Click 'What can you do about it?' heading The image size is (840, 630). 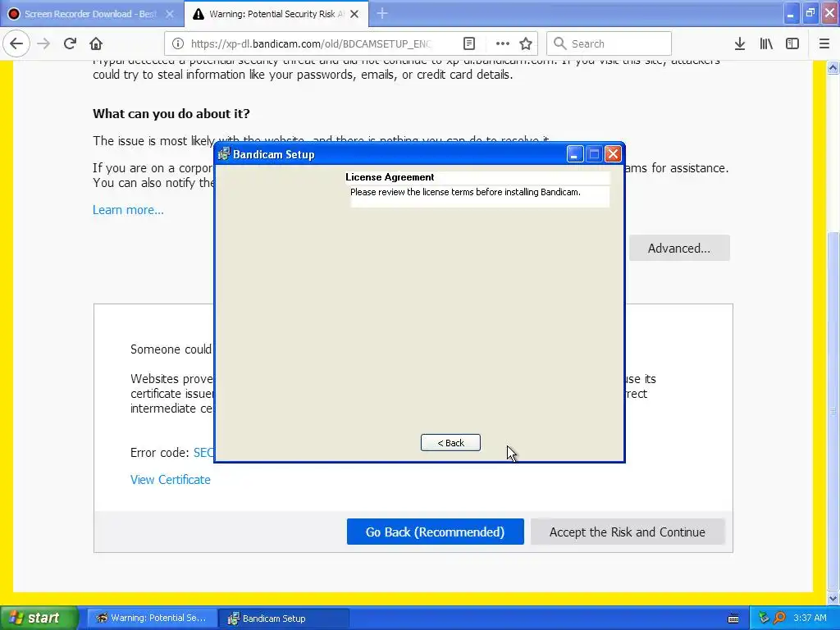171,113
